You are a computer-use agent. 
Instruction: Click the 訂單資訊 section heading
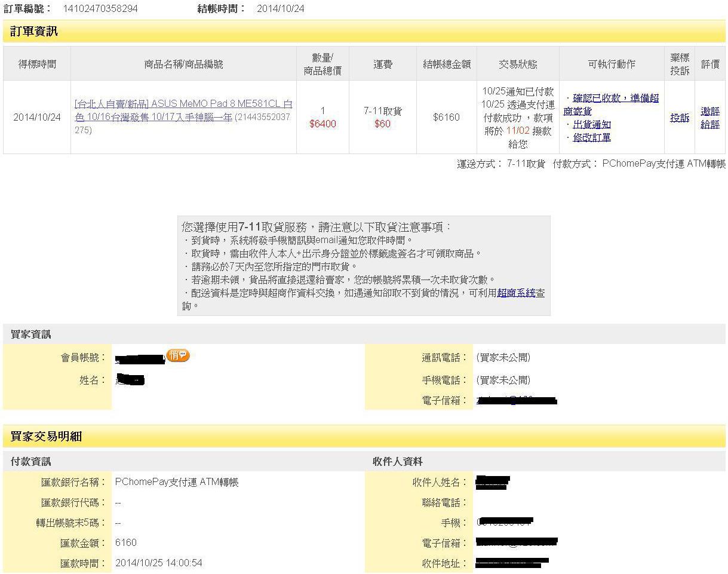pos(34,32)
